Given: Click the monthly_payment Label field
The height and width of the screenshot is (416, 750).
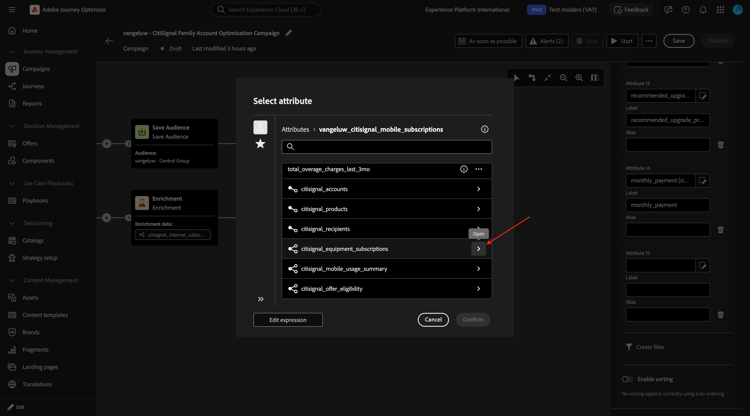Looking at the screenshot, I should click(668, 205).
